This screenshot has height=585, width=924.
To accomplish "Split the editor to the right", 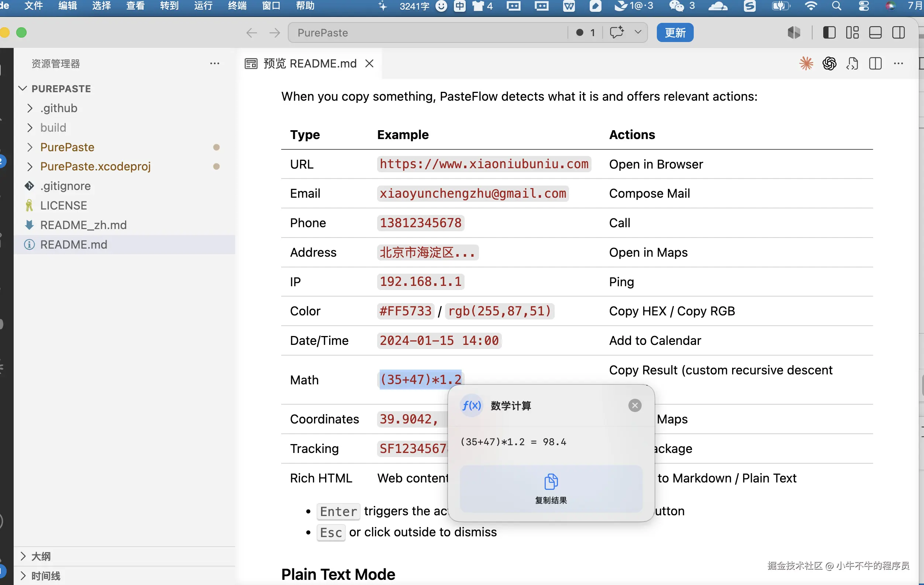I will [x=875, y=63].
